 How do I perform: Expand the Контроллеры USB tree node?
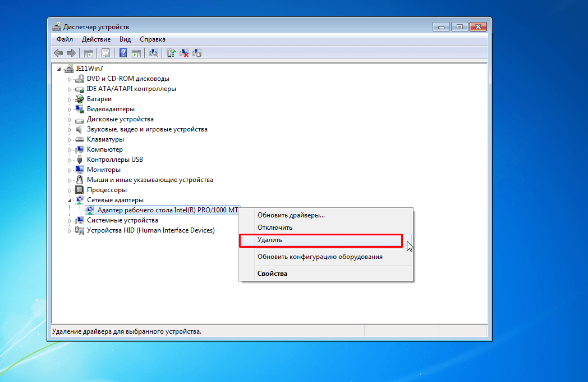(70, 160)
